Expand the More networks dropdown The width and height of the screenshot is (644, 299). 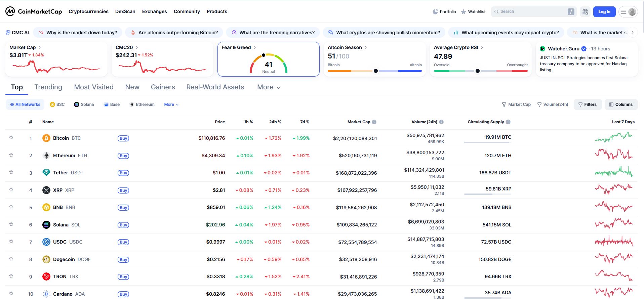pos(171,104)
